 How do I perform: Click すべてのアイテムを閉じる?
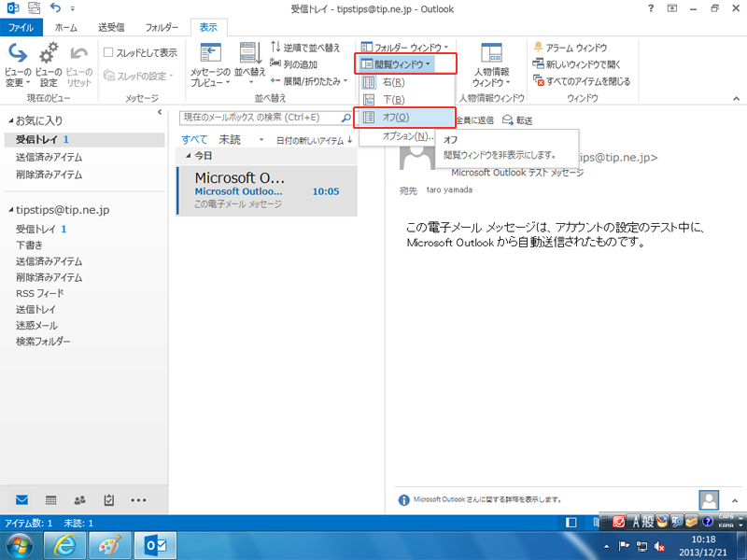coord(581,81)
